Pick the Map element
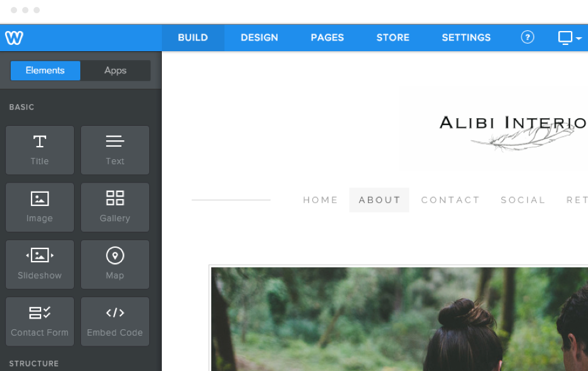The height and width of the screenshot is (371, 588). coord(114,265)
